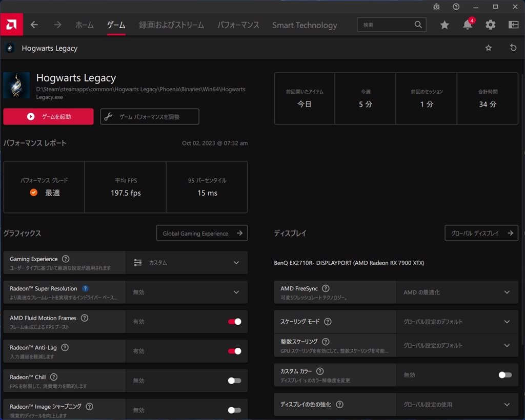Disable the AMD Fluid Motion Frames toggle
Viewport: 525px width, 420px height.
click(x=234, y=322)
